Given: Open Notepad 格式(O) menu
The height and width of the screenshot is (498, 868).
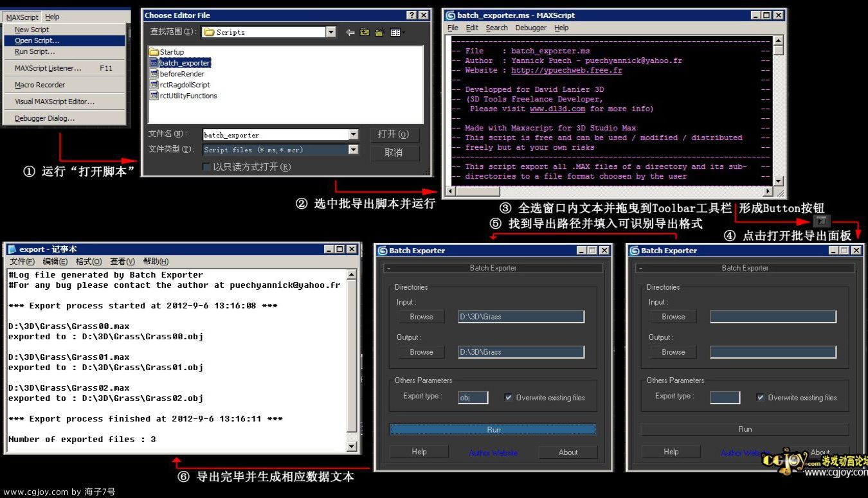Looking at the screenshot, I should click(88, 262).
